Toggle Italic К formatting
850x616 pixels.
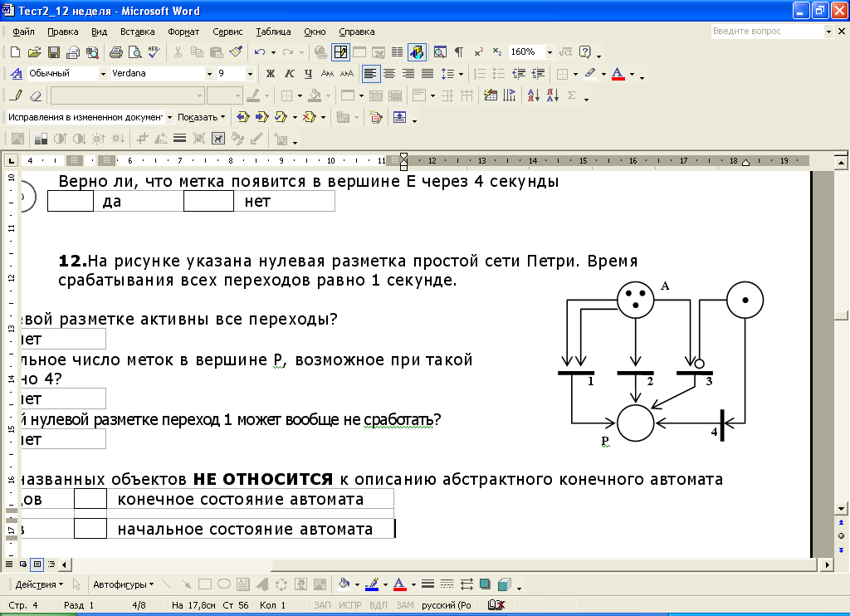(x=290, y=74)
